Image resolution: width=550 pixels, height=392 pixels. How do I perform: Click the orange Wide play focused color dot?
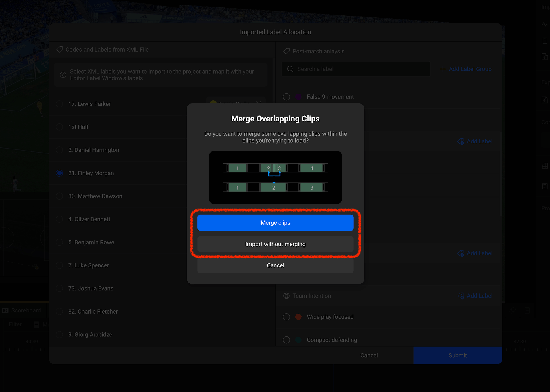tap(298, 317)
